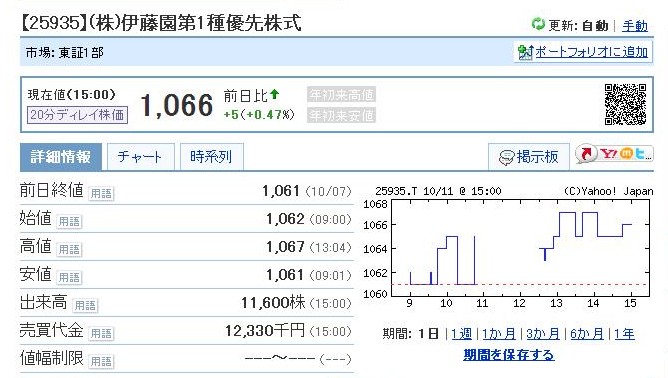The width and height of the screenshot is (668, 378).
Task: Click the 現在値(15:00) label
Action: 72,94
